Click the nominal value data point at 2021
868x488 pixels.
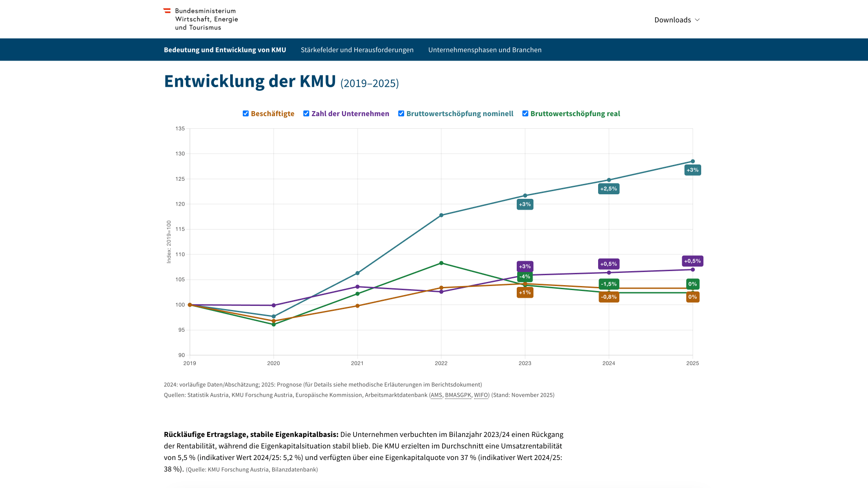pyautogui.click(x=358, y=273)
